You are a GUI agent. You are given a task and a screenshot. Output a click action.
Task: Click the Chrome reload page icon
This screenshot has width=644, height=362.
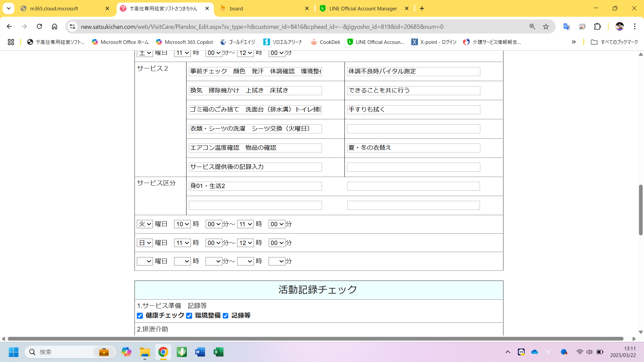[x=40, y=26]
